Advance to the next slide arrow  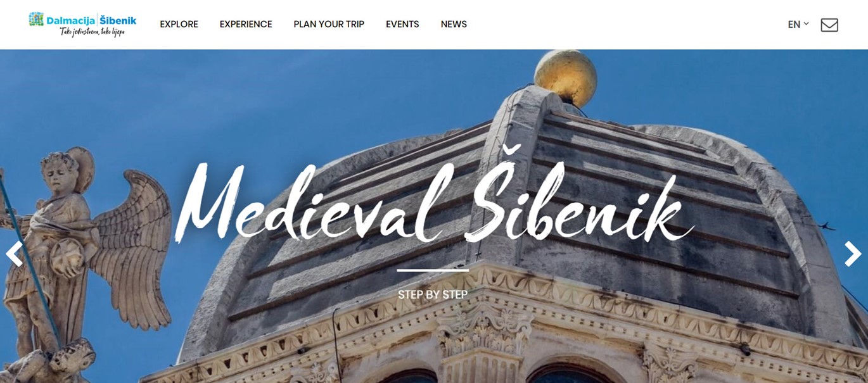(853, 254)
